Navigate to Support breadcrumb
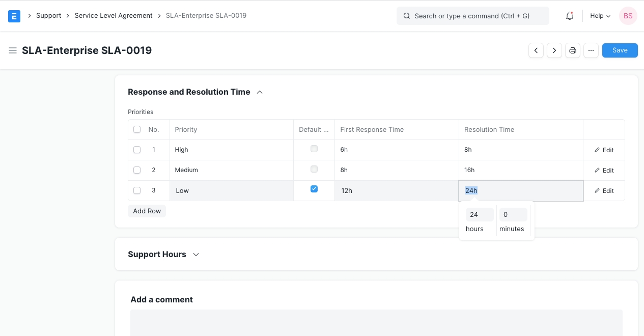This screenshot has width=644, height=336. point(48,16)
